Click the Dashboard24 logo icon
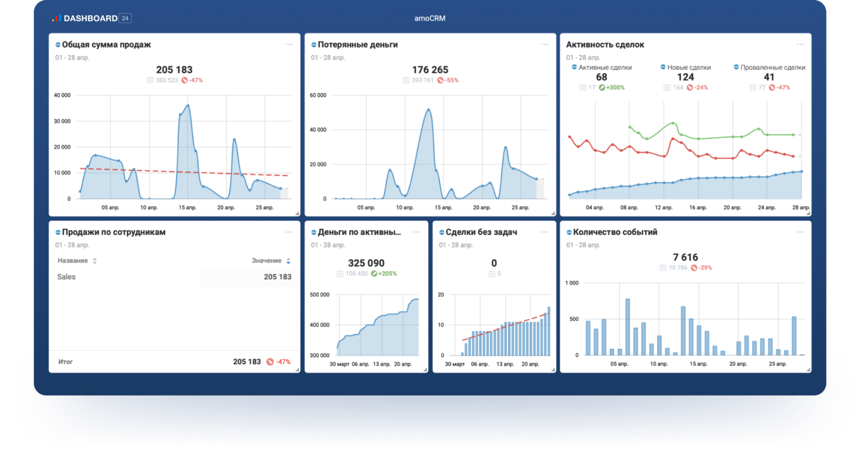The height and width of the screenshot is (453, 868). 56,19
